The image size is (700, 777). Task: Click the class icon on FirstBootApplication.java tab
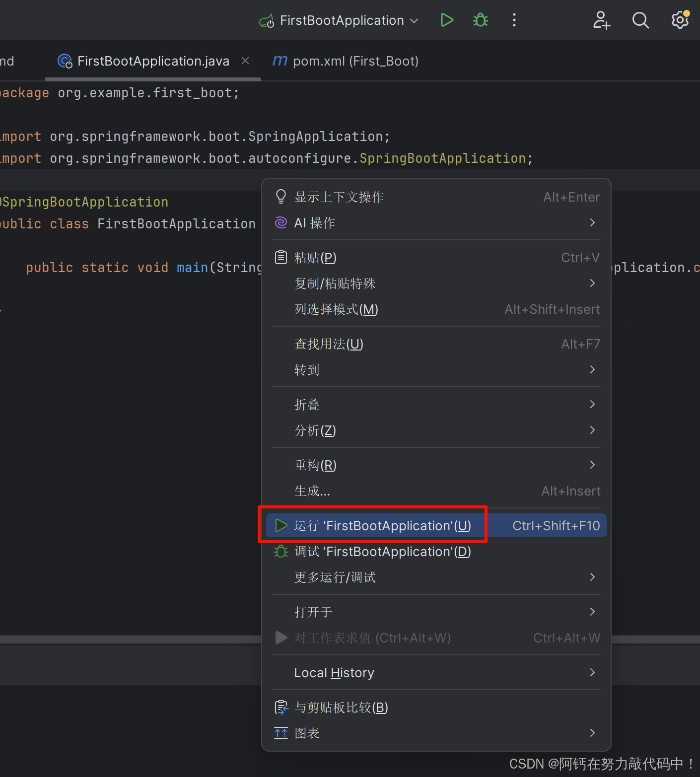[x=65, y=61]
